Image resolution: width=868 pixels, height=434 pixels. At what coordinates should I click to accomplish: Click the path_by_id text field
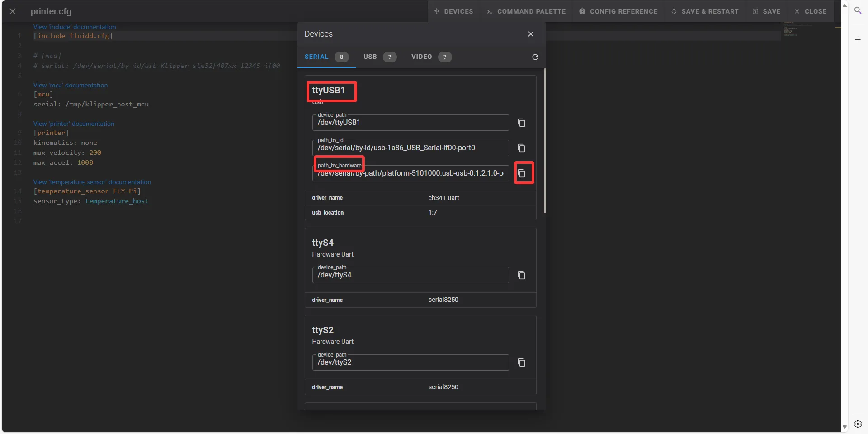pyautogui.click(x=410, y=148)
